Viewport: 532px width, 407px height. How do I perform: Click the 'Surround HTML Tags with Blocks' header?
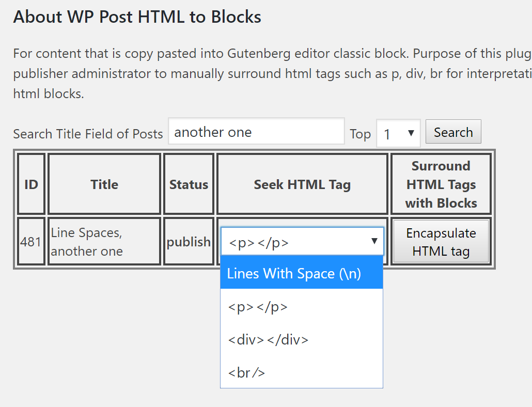[441, 184]
